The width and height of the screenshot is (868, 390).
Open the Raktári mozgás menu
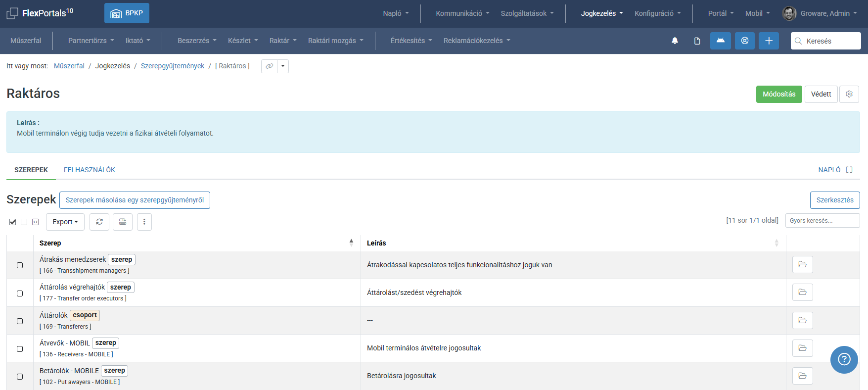pos(335,41)
